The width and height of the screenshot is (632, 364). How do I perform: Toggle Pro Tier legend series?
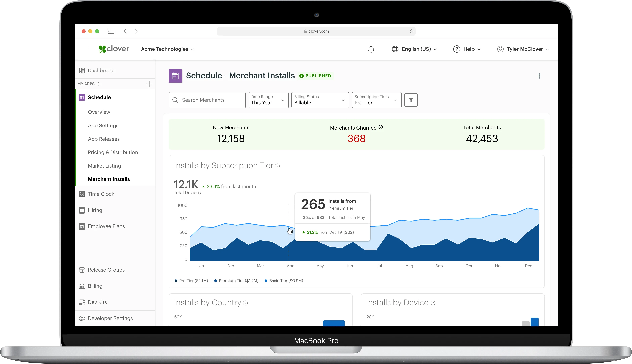click(x=191, y=281)
